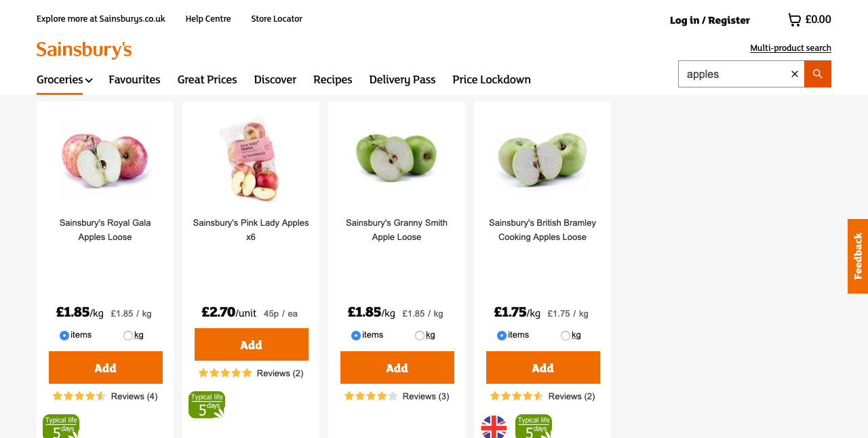Add Pink Lady Apples x6 to trolley
Screen dimensions: 868x438
coord(252,344)
